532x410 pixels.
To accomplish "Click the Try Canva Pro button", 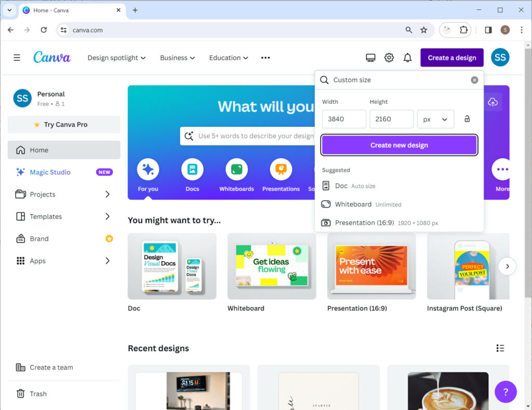I will (x=63, y=124).
